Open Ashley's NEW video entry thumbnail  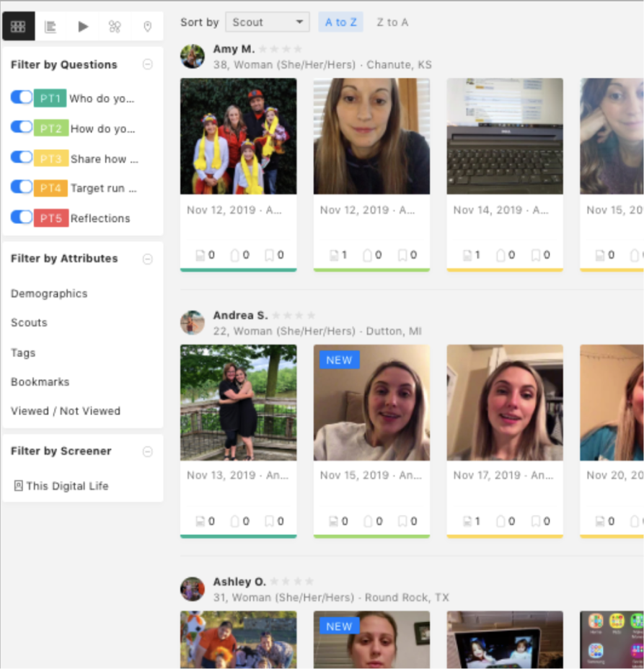pos(371,639)
